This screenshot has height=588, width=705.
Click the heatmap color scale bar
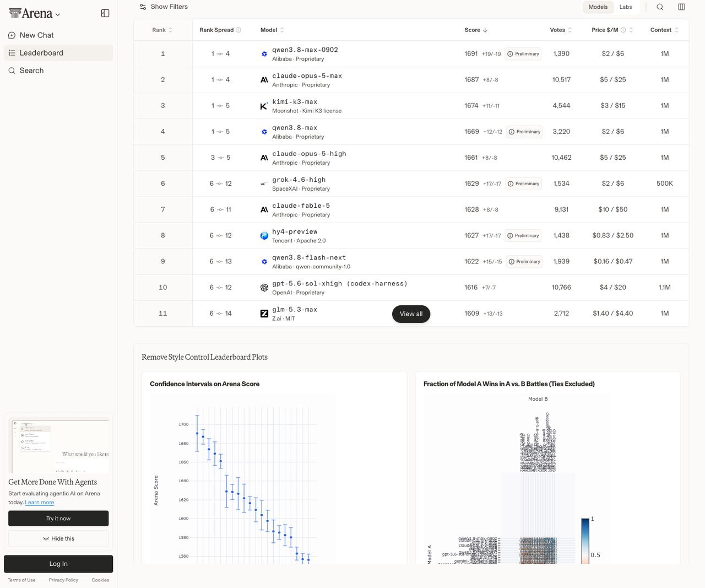pyautogui.click(x=585, y=541)
